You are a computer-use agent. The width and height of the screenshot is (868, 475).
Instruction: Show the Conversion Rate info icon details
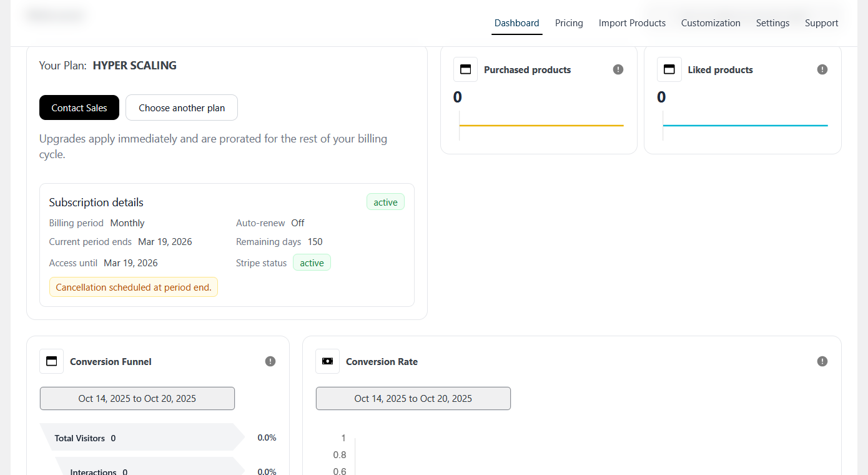tap(822, 361)
